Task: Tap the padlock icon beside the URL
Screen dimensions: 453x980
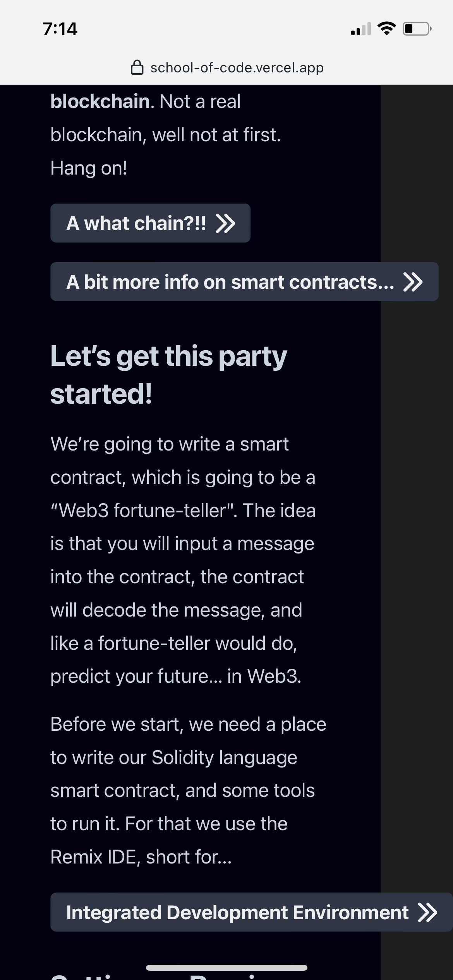Action: [137, 67]
